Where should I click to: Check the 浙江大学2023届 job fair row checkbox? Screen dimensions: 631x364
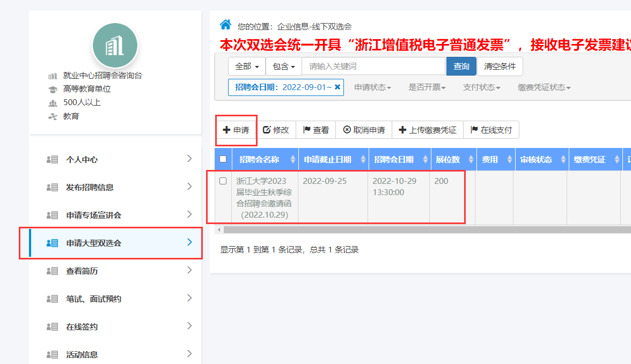223,181
